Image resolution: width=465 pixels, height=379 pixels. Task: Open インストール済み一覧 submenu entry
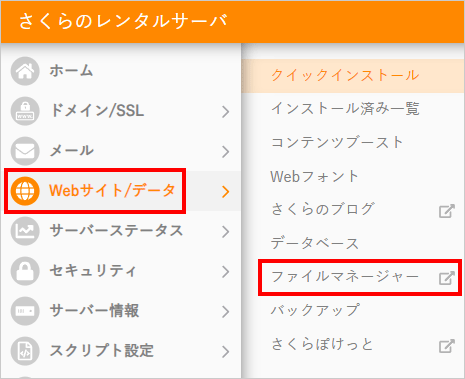pyautogui.click(x=345, y=108)
